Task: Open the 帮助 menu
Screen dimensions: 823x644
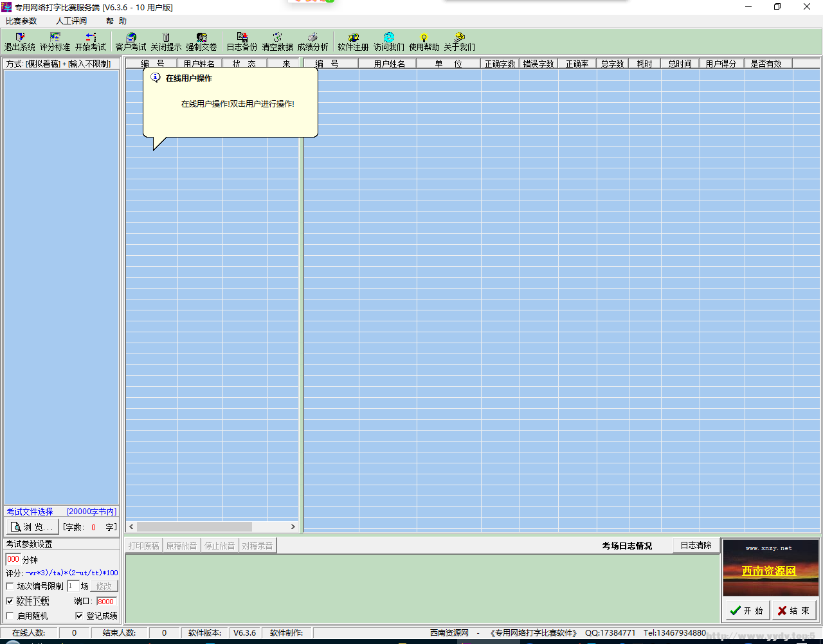Action: point(116,21)
